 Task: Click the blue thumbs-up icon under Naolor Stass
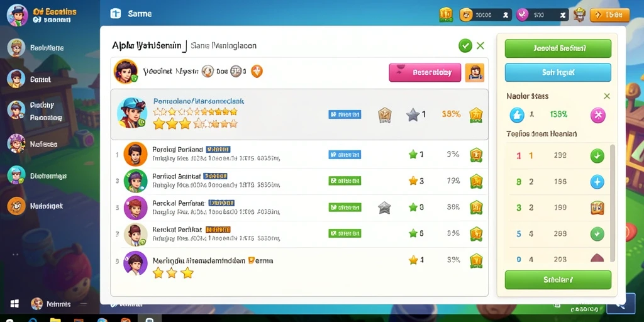click(517, 115)
